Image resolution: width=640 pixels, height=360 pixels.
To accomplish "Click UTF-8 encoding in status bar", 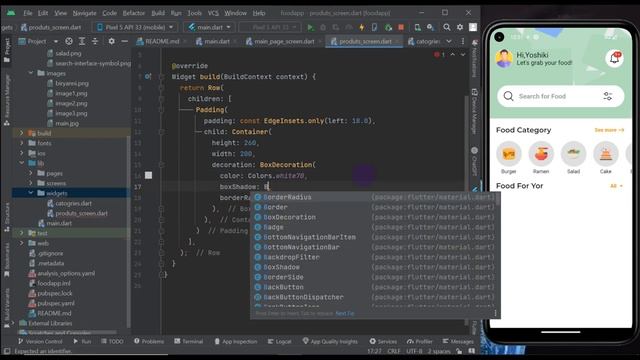I will click(x=414, y=351).
